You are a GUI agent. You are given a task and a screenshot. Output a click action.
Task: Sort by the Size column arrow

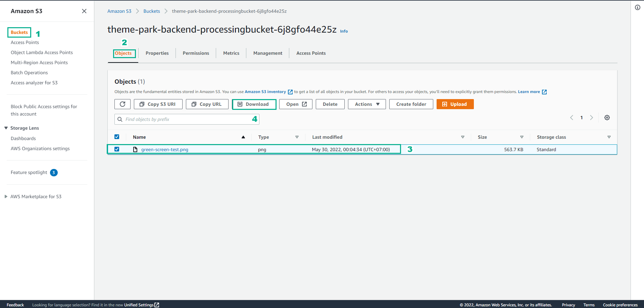(x=522, y=137)
